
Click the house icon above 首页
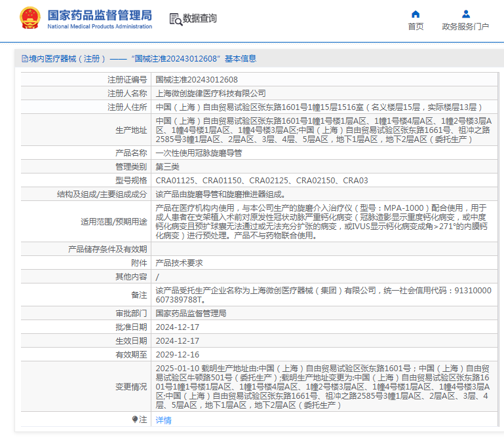tap(416, 14)
